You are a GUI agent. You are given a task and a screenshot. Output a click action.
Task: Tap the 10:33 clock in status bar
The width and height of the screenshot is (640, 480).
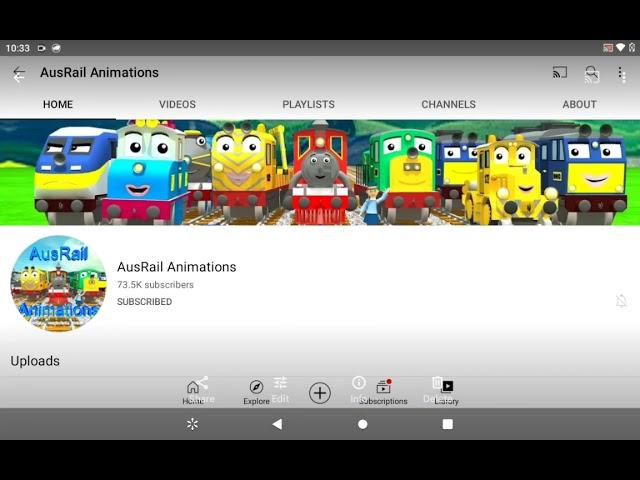[18, 48]
